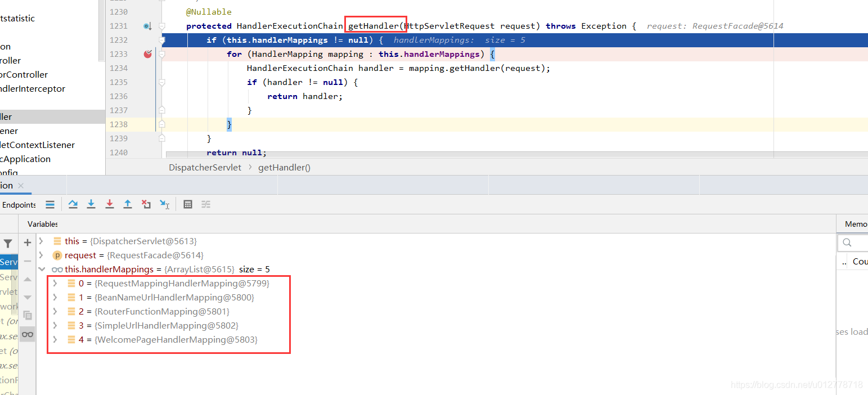Viewport: 868px width, 395px height.
Task: Select 'this = {DispatcherServlet@5613}' variable row
Action: click(436, 241)
